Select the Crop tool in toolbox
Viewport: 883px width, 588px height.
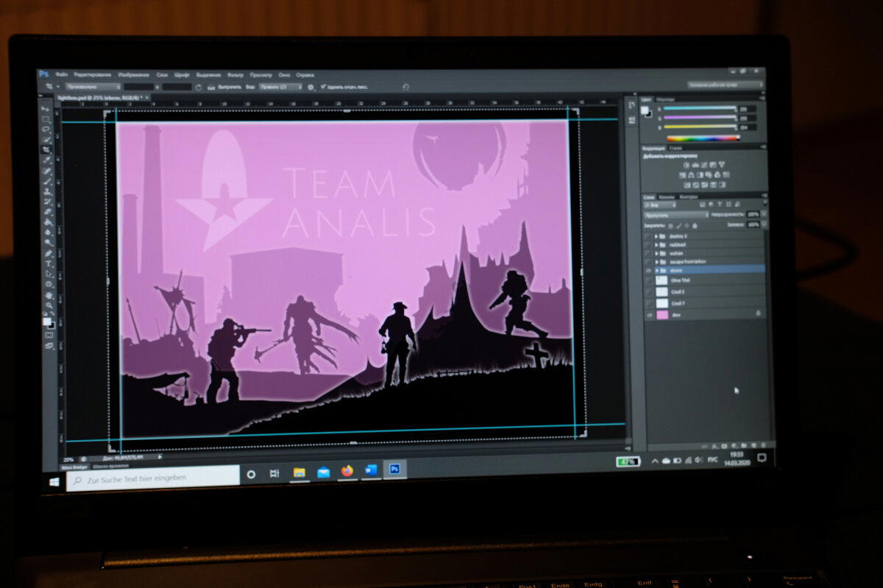point(46,149)
